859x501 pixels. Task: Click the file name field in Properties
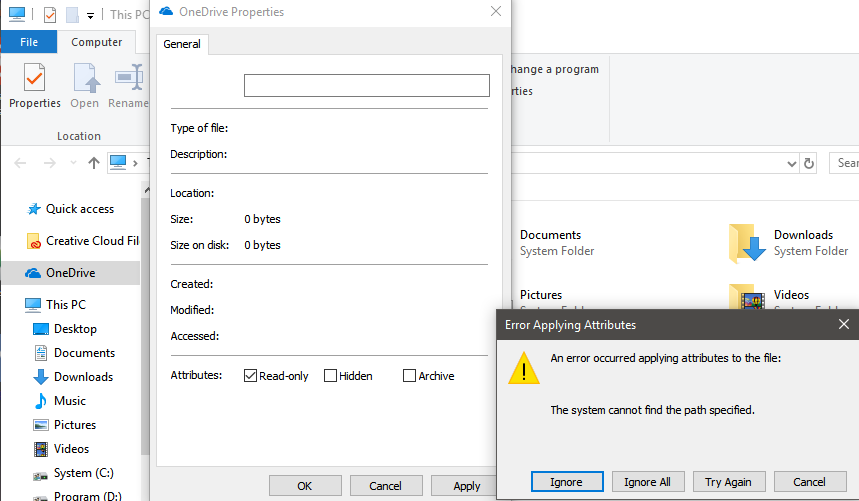coord(366,85)
